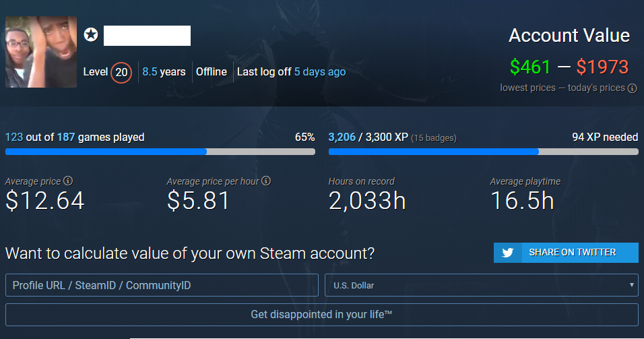Click the info icon after today's prices

click(633, 88)
